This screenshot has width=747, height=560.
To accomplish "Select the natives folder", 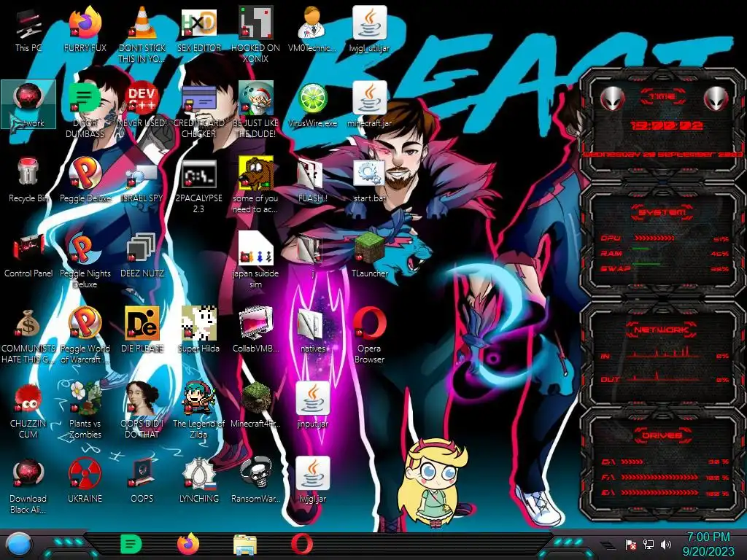I will pos(312,331).
